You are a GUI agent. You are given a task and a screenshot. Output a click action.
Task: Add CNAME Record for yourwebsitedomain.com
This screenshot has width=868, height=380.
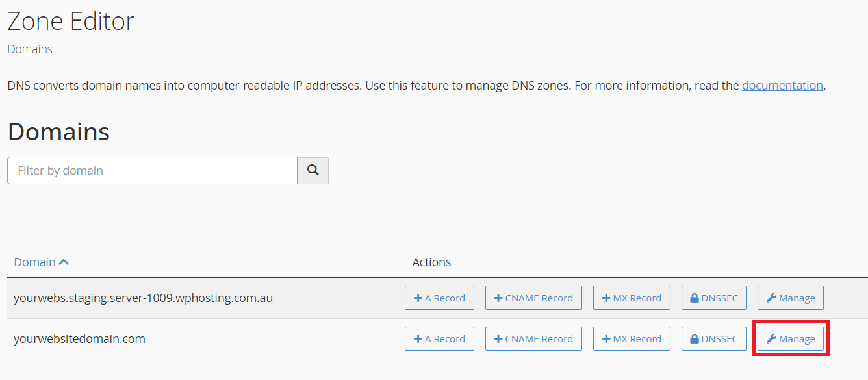[x=533, y=339]
